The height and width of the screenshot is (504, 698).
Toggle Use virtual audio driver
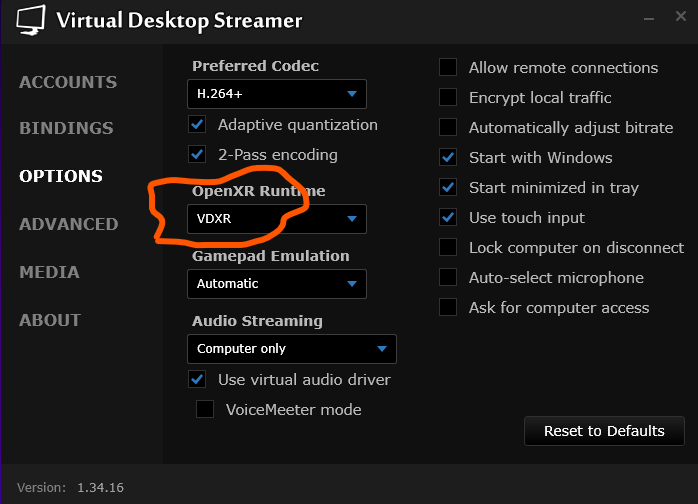[x=197, y=380]
